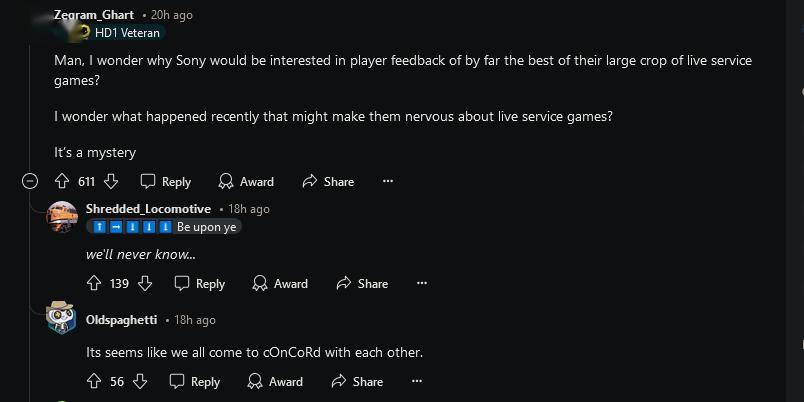The height and width of the screenshot is (402, 804).
Task: Give an award to Oldspaghetti's comment
Action: point(275,381)
